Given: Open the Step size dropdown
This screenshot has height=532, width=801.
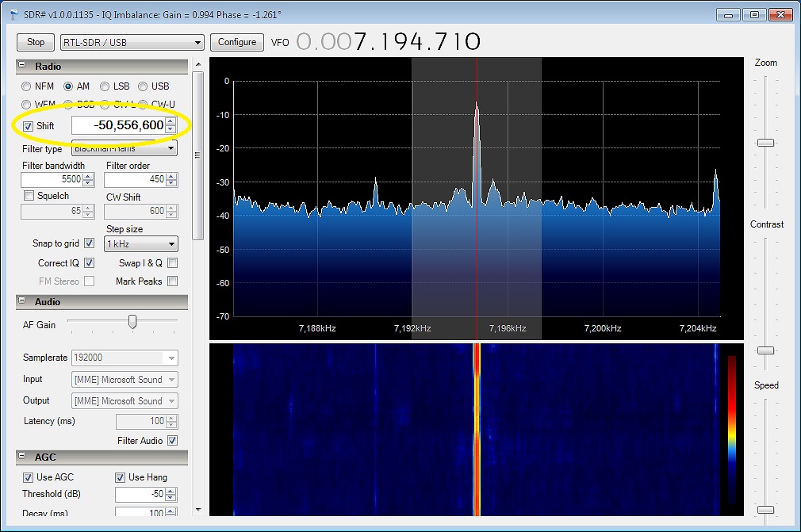Looking at the screenshot, I should tap(140, 244).
